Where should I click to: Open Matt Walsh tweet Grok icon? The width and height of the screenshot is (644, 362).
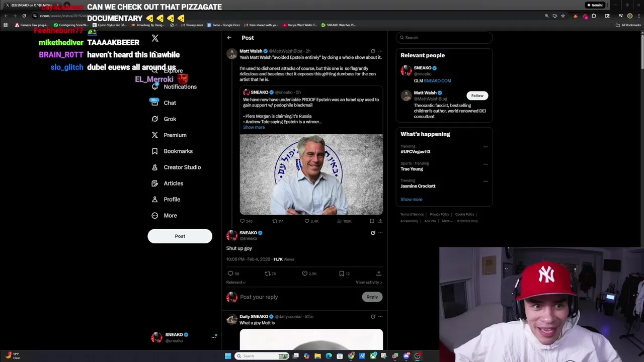pos(373,51)
